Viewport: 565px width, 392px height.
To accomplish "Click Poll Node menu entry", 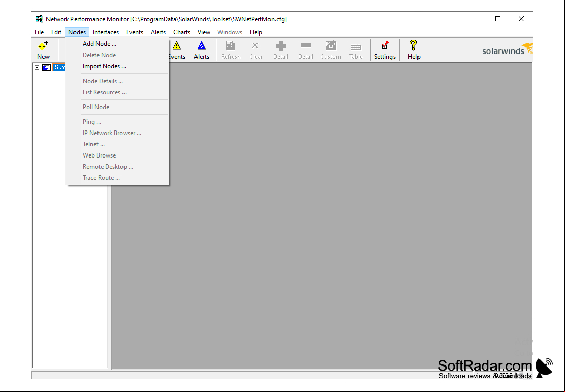I will coord(117,107).
